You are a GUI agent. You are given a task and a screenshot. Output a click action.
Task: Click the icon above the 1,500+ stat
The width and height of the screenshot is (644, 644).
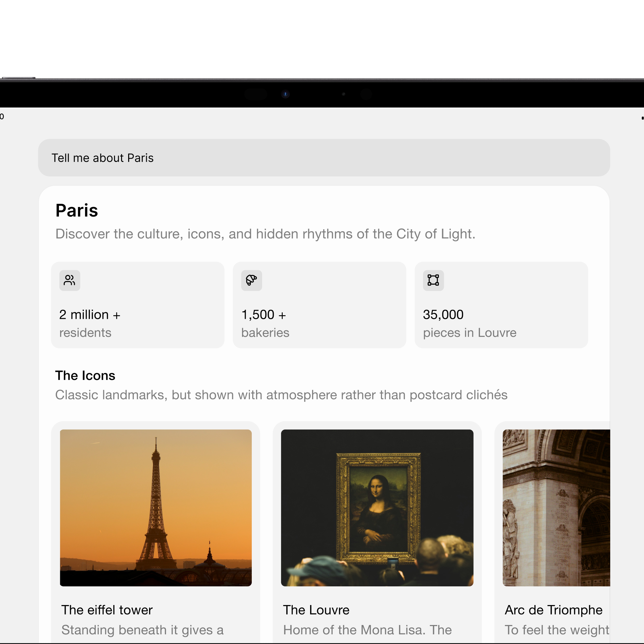[251, 280]
